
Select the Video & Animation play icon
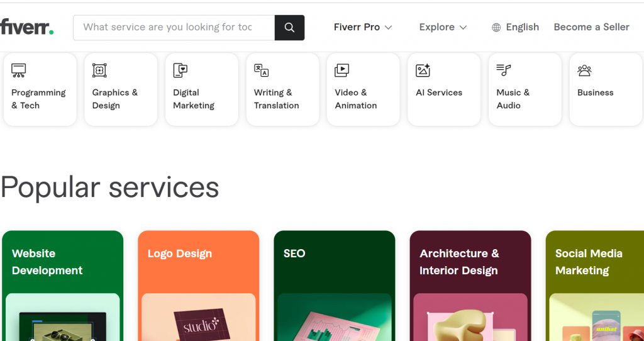pyautogui.click(x=341, y=70)
